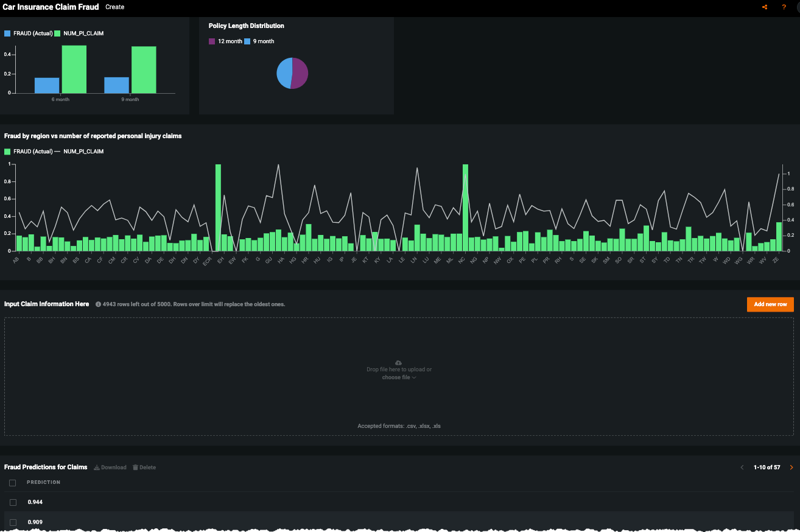Click the green NUM_PI_CLAIM bar chart legend
The height and width of the screenshot is (532, 800).
click(x=58, y=33)
